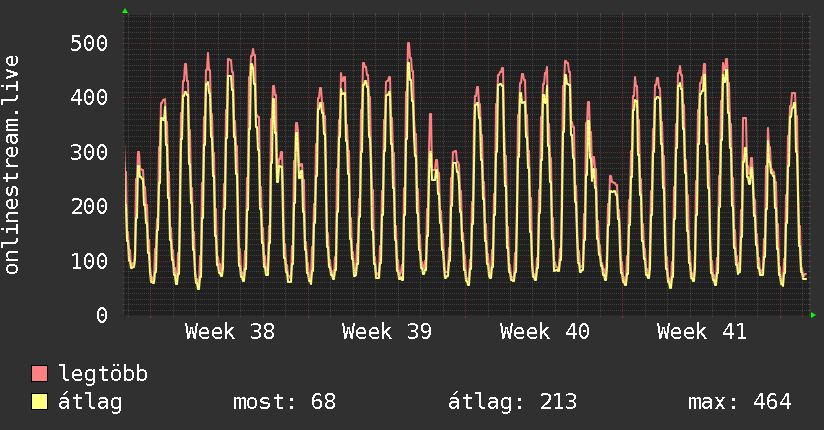Click the 400 y-axis tick label
The image size is (824, 430).
click(x=89, y=97)
